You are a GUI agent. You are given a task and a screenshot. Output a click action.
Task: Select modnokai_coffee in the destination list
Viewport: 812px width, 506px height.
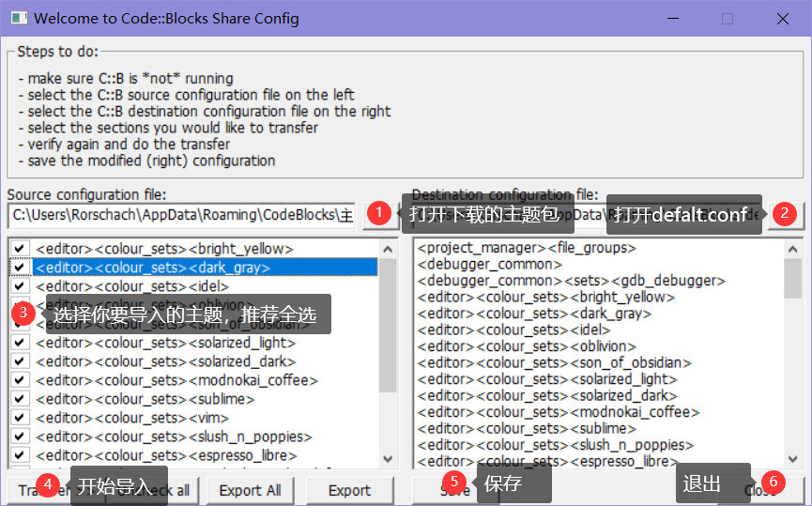(x=559, y=412)
